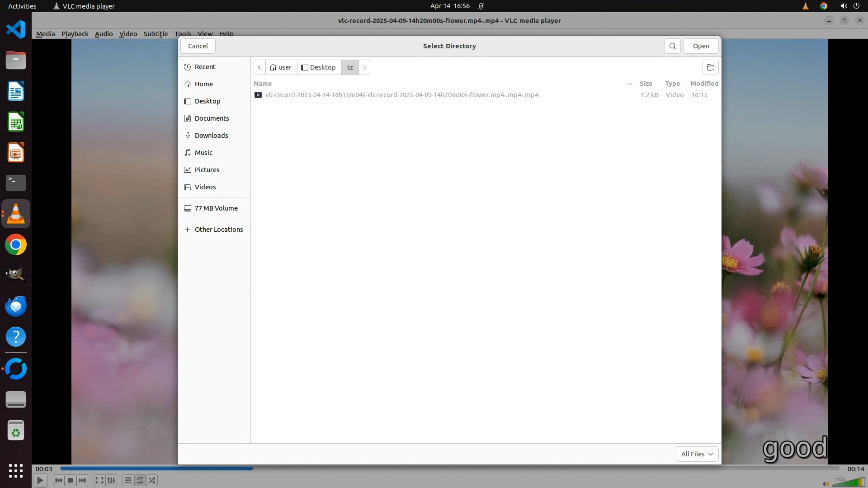Toggle random shuffle playback
868x488 pixels.
point(152,480)
